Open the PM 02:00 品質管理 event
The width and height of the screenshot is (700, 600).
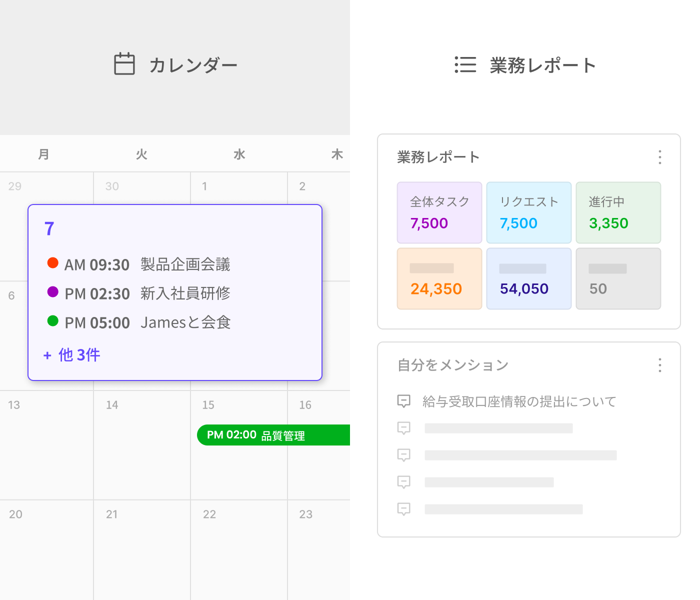point(273,435)
